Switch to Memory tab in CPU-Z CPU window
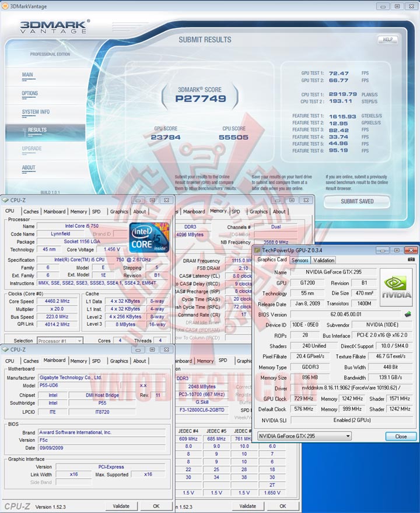The image size is (420, 513). pyautogui.click(x=79, y=212)
